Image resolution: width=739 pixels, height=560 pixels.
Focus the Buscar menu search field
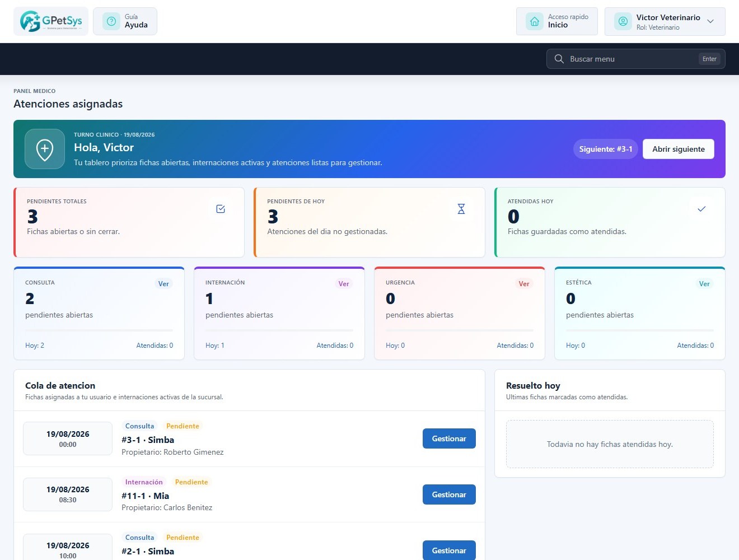tap(635, 59)
